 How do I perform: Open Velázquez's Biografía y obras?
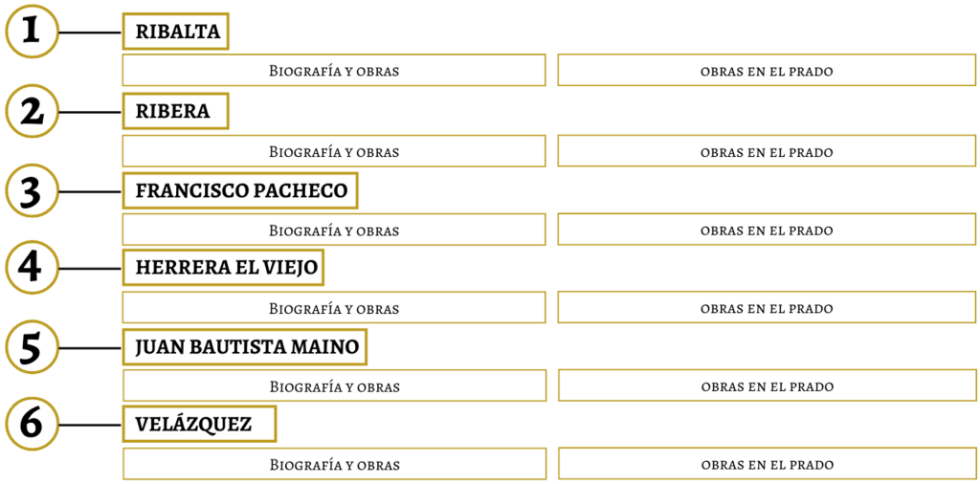point(334,465)
